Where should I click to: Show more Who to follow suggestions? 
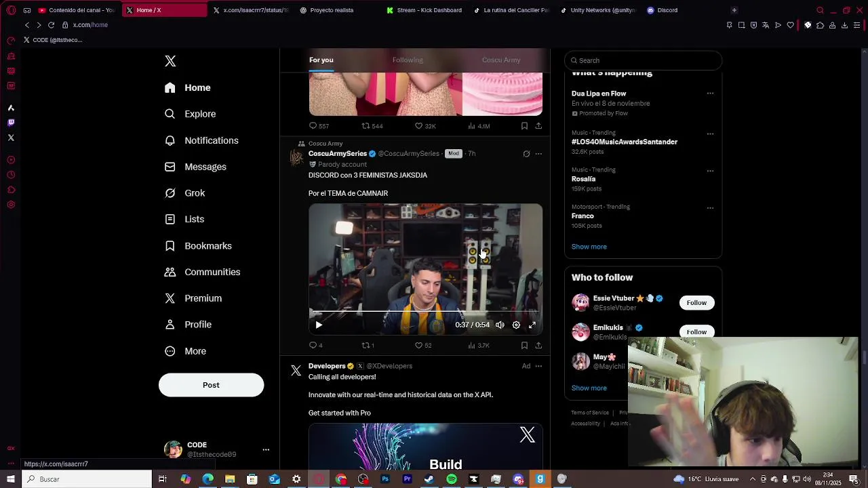589,388
